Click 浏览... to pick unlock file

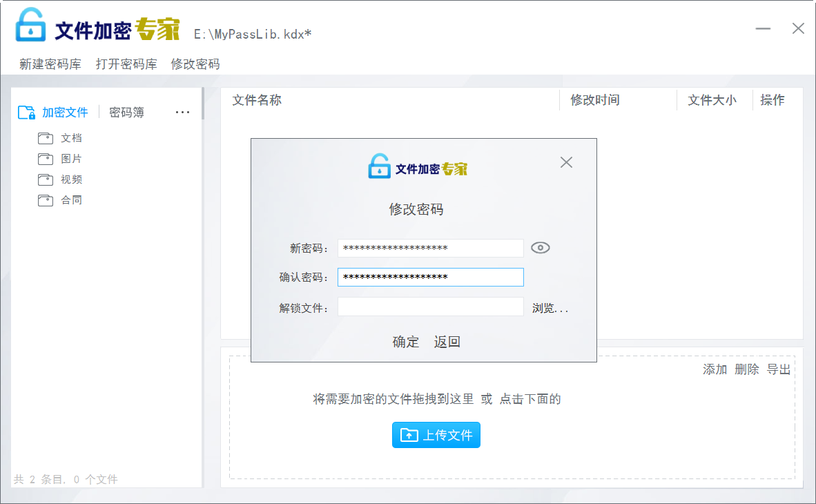[550, 308]
